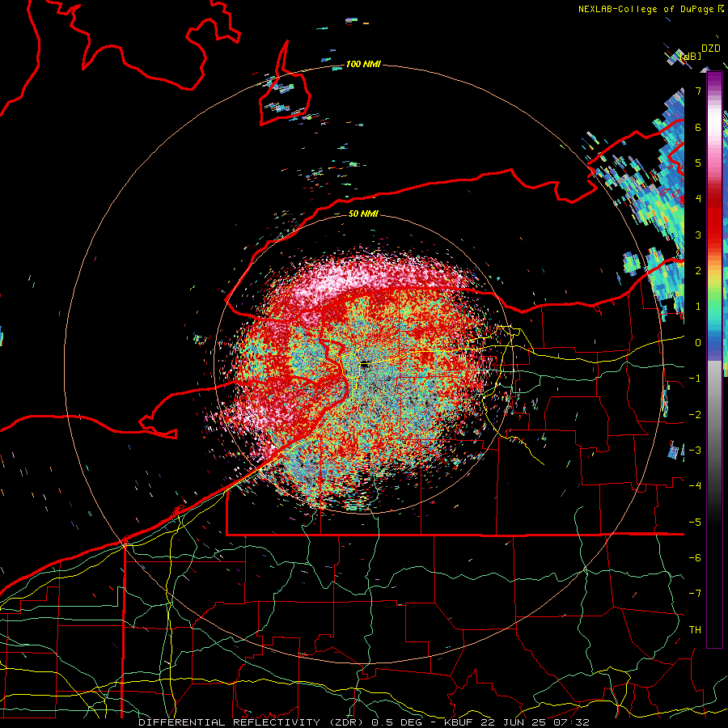Click the -7 value on the color scale
This screenshot has height=728, width=728.
click(695, 594)
